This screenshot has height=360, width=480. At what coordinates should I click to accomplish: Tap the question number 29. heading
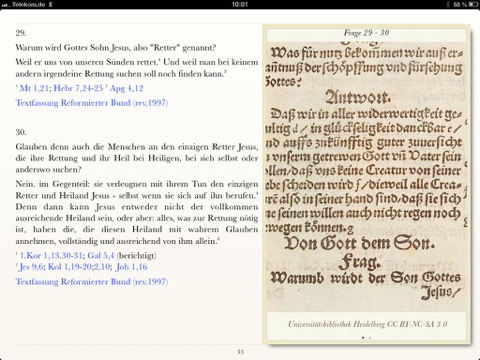click(x=21, y=33)
